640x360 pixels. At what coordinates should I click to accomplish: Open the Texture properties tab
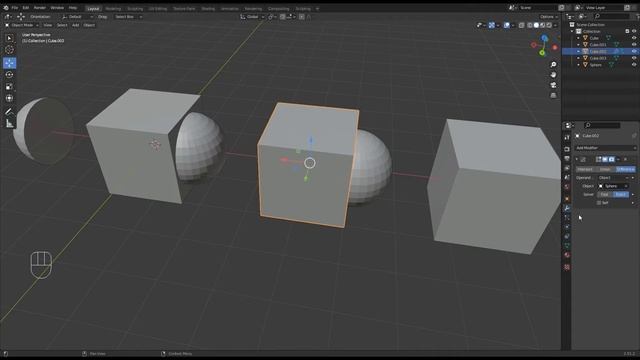(x=567, y=267)
